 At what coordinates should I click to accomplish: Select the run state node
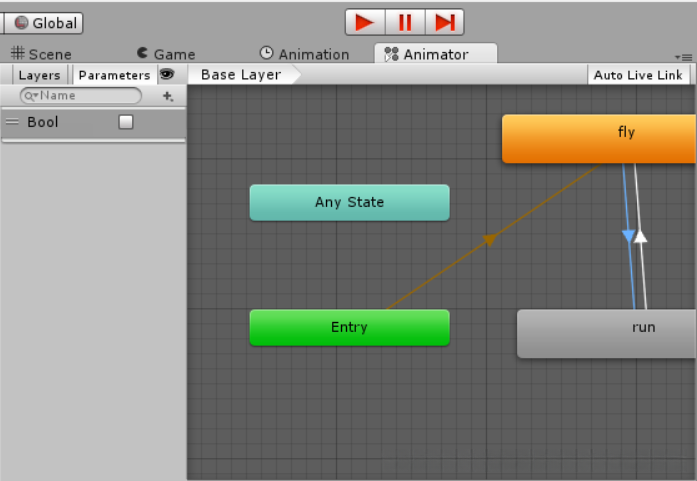(x=606, y=333)
